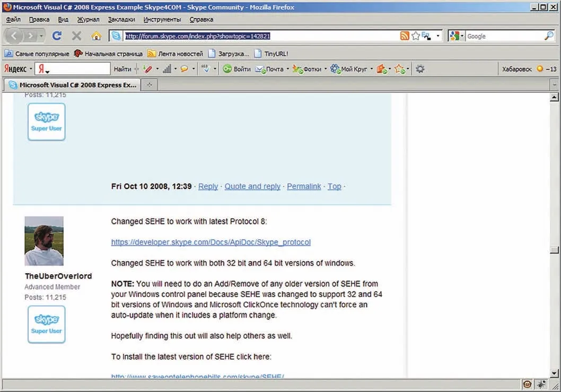Open the post Permalink

coord(304,186)
